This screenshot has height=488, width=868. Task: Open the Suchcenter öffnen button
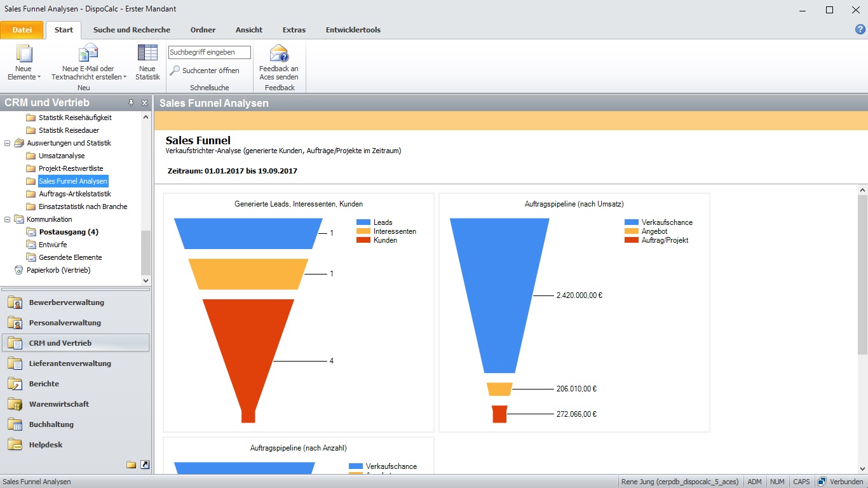point(205,71)
